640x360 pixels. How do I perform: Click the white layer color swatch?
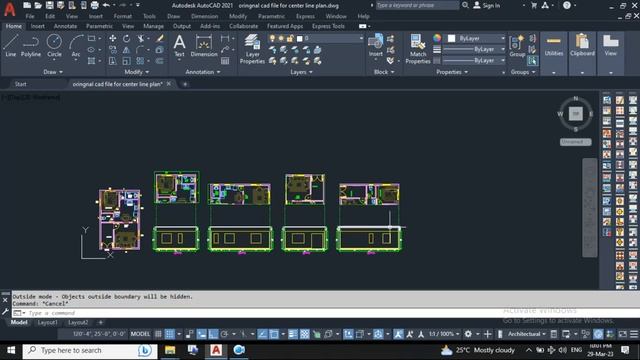click(x=300, y=38)
